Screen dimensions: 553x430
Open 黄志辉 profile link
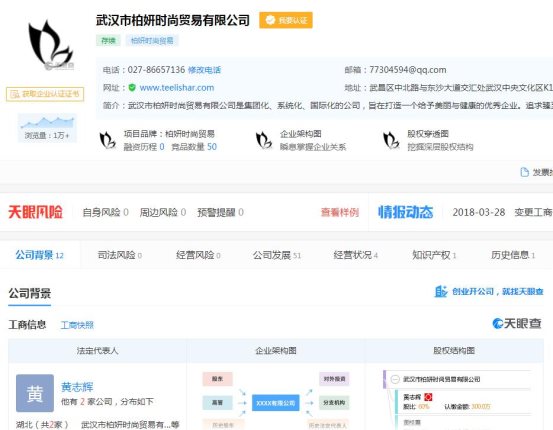click(77, 387)
